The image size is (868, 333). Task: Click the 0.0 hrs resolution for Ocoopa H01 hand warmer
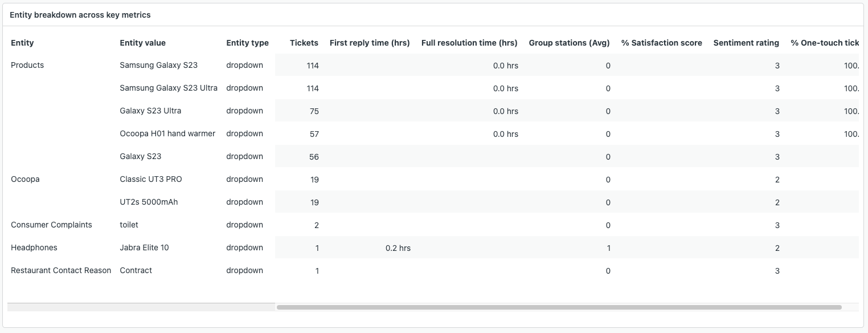506,134
